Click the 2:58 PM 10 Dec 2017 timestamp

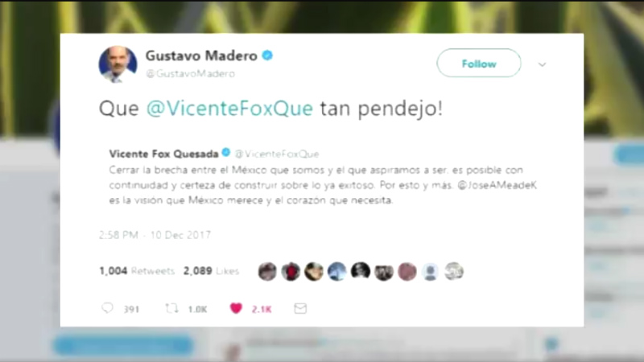[x=155, y=235]
